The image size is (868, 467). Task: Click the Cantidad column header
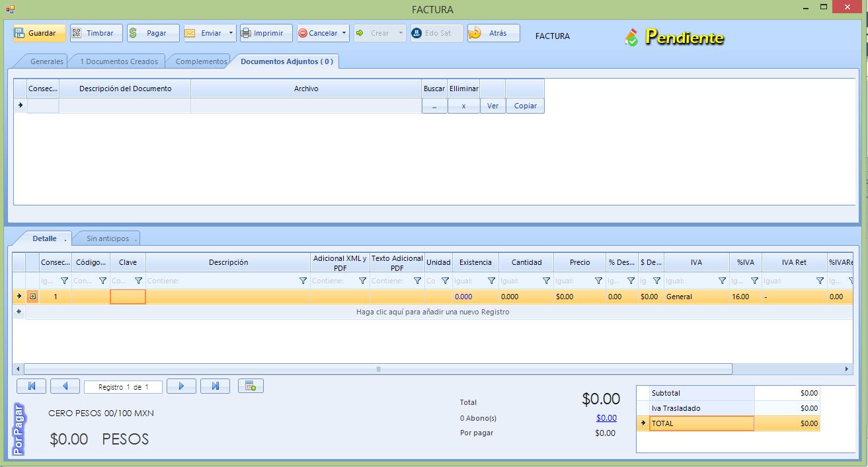[526, 262]
